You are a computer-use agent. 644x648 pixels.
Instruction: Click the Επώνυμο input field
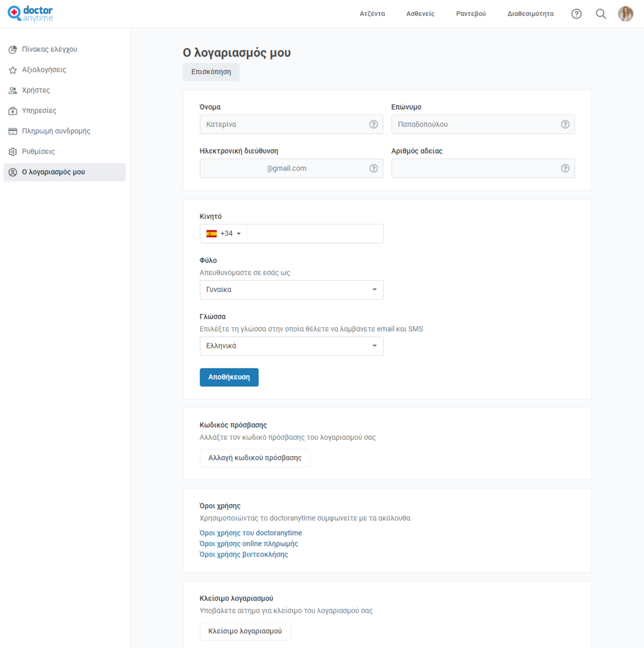[x=483, y=124]
